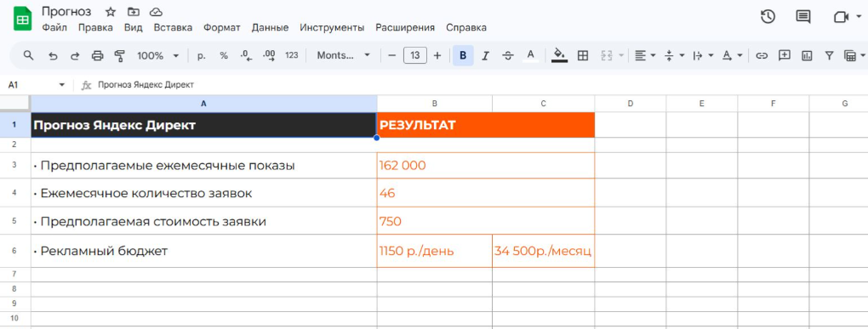
Task: Select the cell РЕЗУЛЬТАТ
Action: coord(486,125)
